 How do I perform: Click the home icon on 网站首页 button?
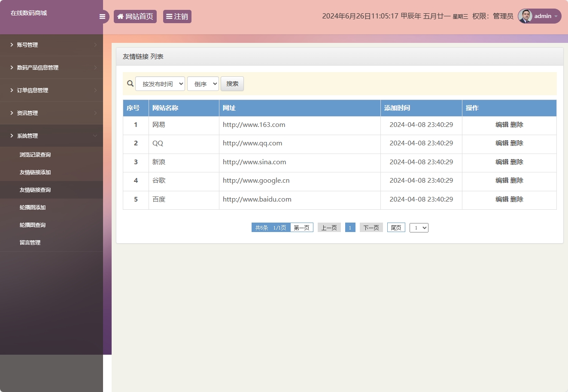[x=120, y=16]
